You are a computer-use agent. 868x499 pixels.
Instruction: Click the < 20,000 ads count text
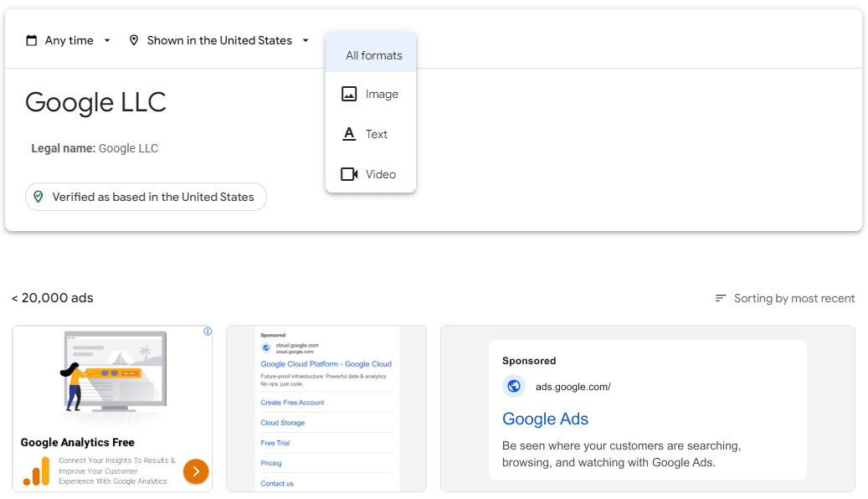pos(53,298)
